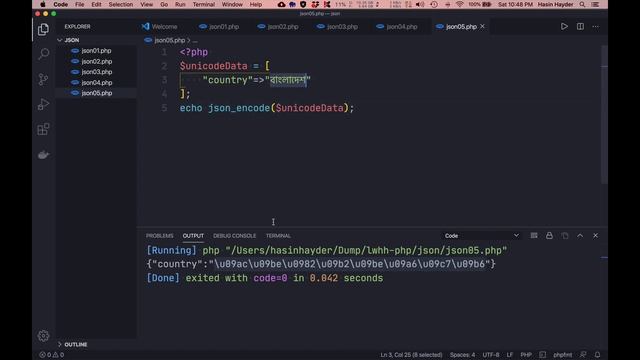
Task: Open json03.php in the Explorer
Action: pyautogui.click(x=96, y=72)
